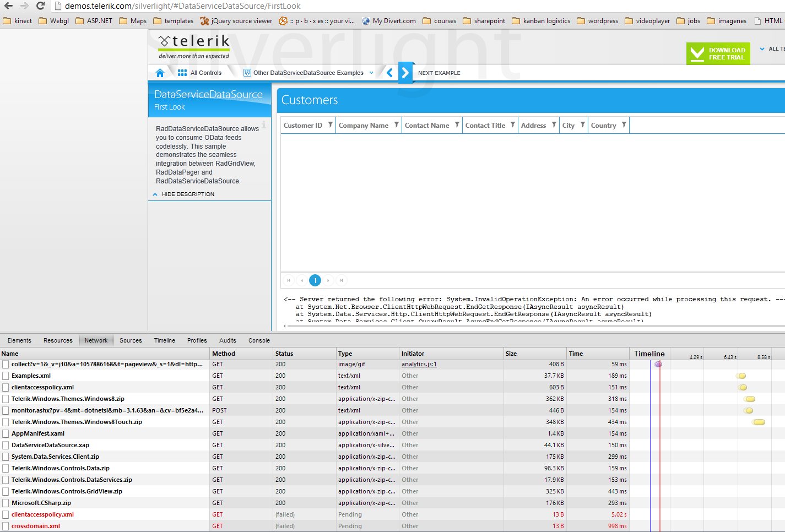785x532 pixels.
Task: Open the Profiles tab in DevTools
Action: point(197,340)
